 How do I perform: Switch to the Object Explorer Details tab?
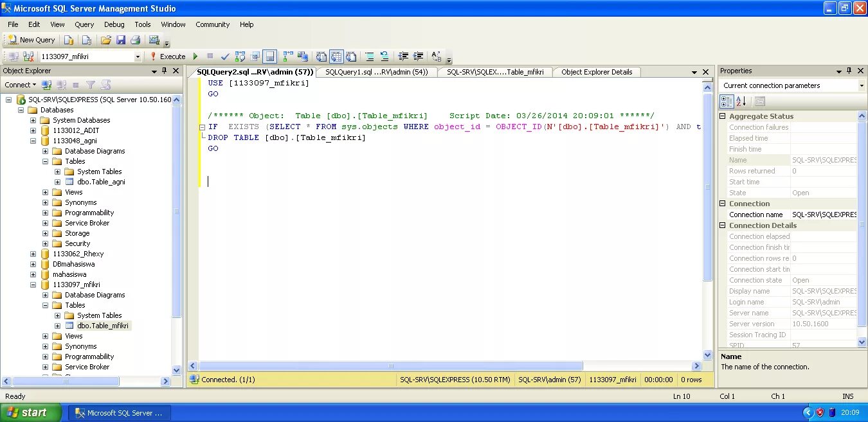pyautogui.click(x=597, y=72)
